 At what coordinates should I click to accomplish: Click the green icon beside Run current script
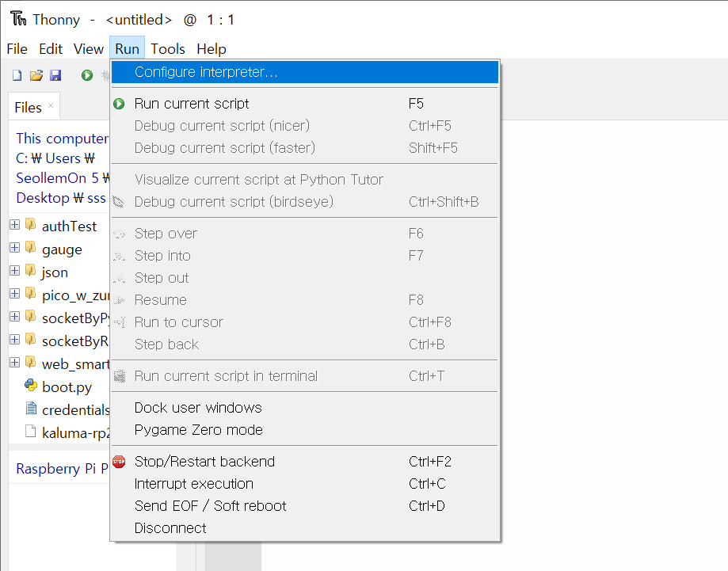[x=120, y=104]
